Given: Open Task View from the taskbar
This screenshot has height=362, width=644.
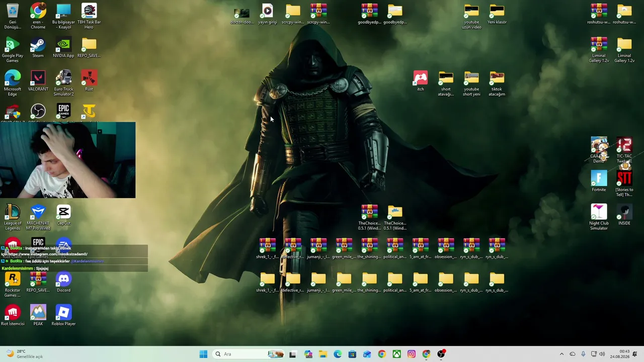Looking at the screenshot, I should [293, 354].
